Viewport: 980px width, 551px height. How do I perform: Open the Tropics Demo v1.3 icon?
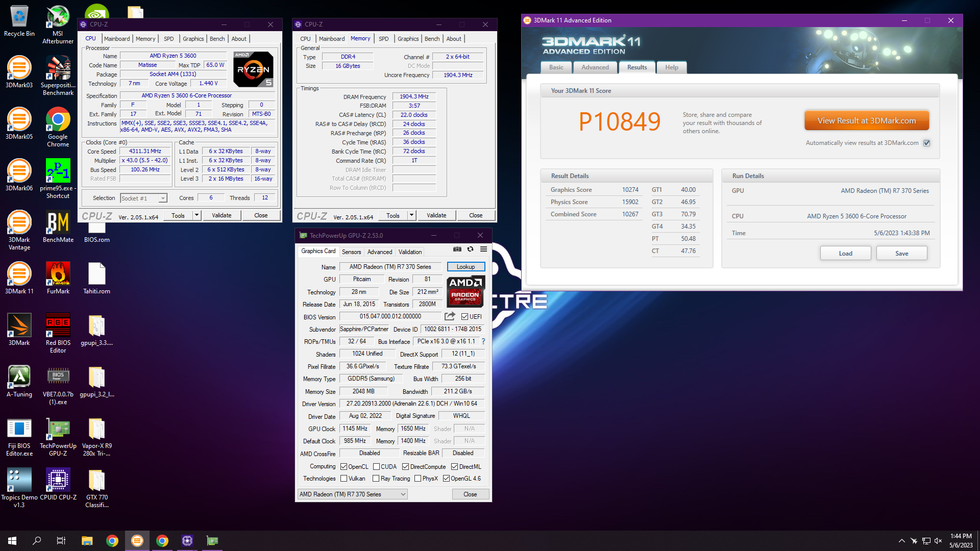click(x=19, y=488)
